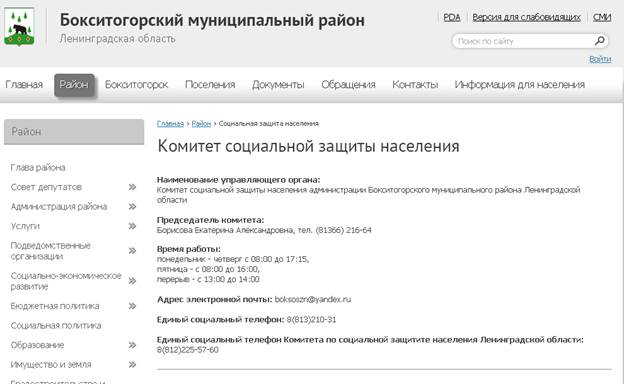Expand the Образование chevron

[x=133, y=345]
